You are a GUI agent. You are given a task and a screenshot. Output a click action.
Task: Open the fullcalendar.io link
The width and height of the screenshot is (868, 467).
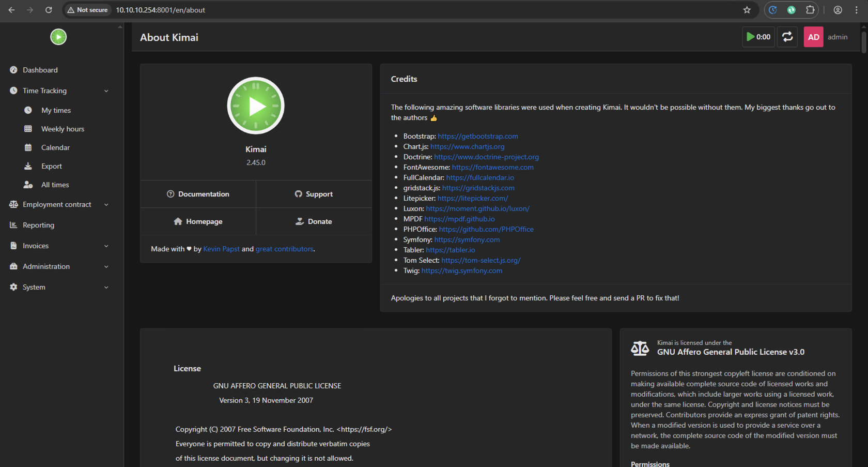[480, 177]
